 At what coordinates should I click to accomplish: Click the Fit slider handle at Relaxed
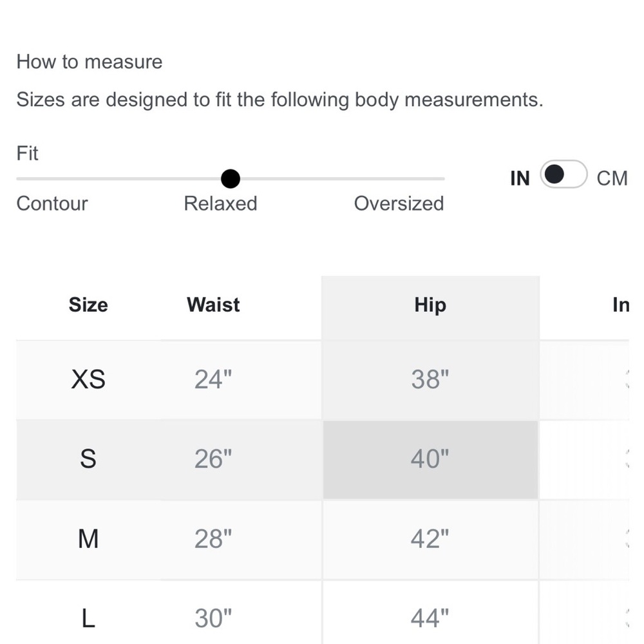pyautogui.click(x=231, y=178)
